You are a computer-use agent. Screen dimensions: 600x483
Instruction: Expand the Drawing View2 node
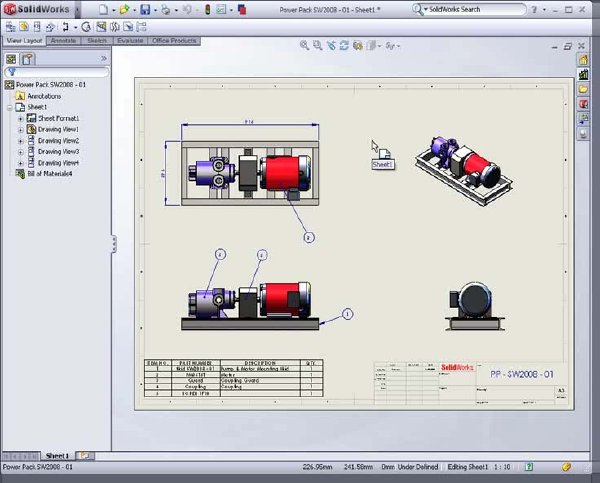(x=21, y=141)
